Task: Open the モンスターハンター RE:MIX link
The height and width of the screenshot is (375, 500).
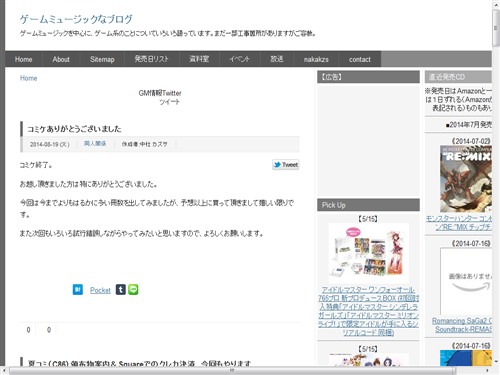Action: tap(459, 223)
